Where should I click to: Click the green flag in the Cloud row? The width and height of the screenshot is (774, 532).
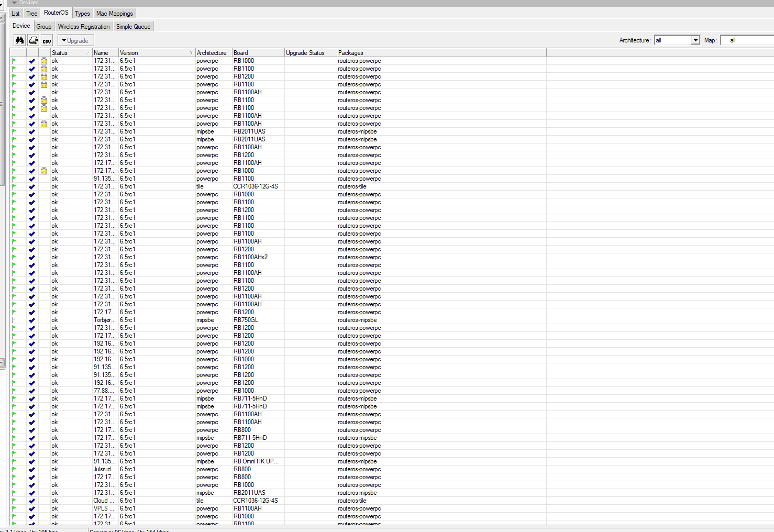(x=15, y=501)
